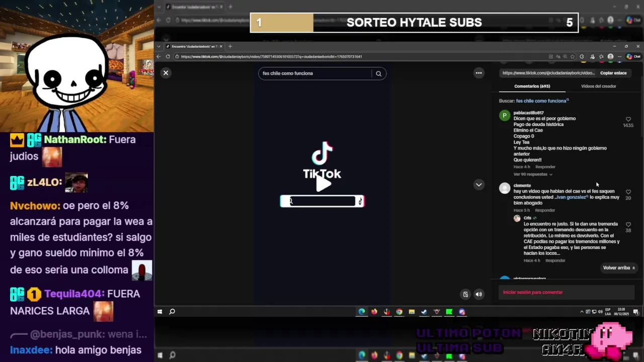Open the three-dots more options menu on the video
Image resolution: width=644 pixels, height=362 pixels.
point(479,73)
